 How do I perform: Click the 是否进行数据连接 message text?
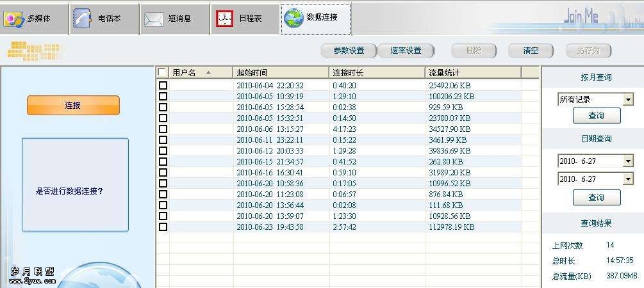click(x=69, y=191)
